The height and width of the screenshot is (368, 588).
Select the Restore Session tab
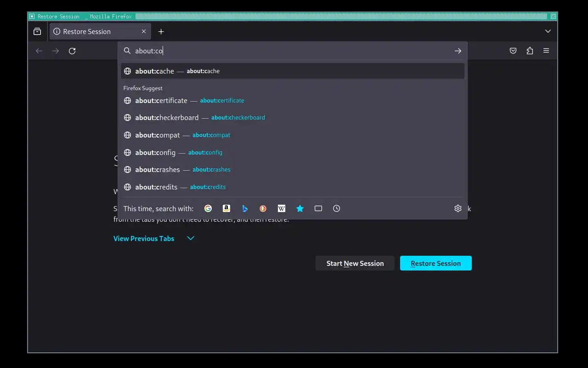click(100, 31)
